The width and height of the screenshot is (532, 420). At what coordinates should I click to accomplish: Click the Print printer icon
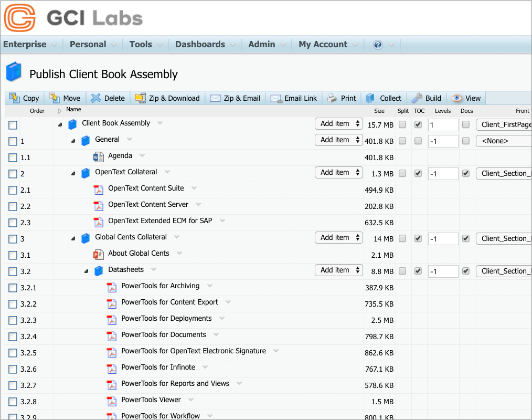[x=332, y=98]
